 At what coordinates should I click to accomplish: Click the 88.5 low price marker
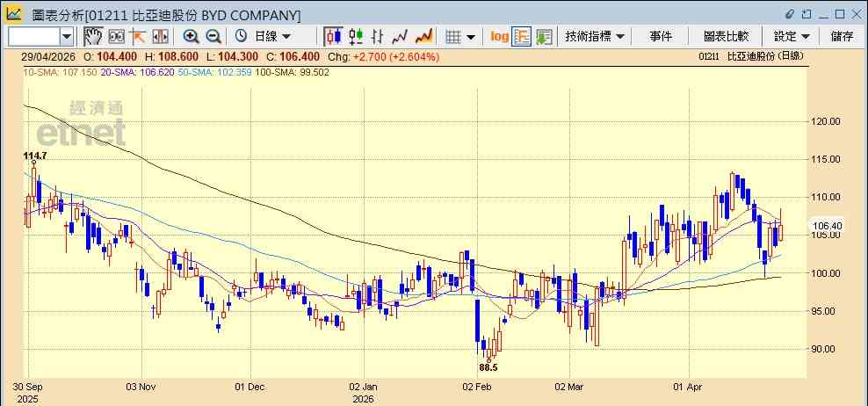click(x=489, y=367)
